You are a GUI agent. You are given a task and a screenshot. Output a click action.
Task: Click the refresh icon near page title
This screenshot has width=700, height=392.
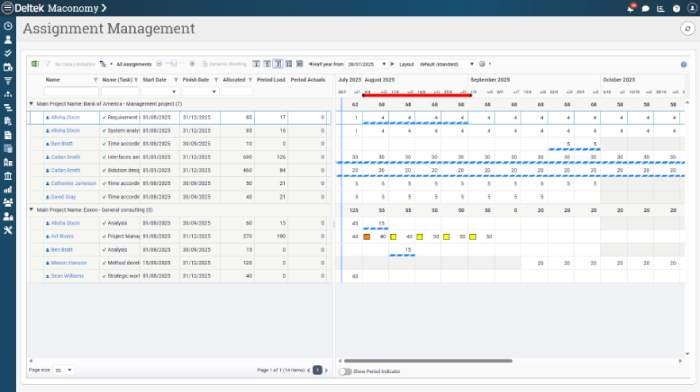click(688, 29)
